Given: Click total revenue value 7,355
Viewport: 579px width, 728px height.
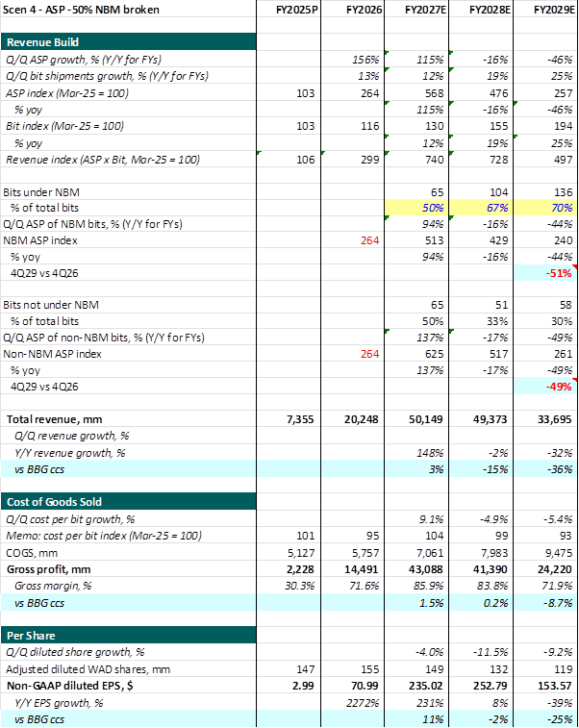Looking at the screenshot, I should (x=300, y=419).
